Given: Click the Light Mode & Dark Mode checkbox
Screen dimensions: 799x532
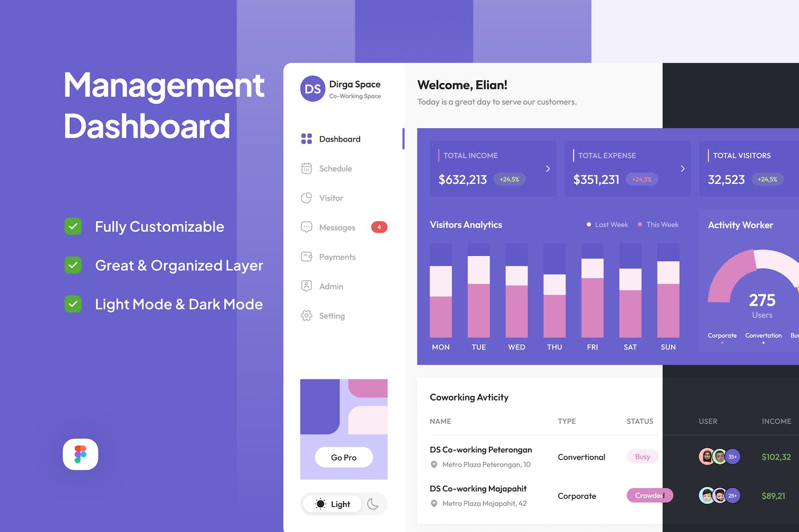Looking at the screenshot, I should click(x=73, y=304).
